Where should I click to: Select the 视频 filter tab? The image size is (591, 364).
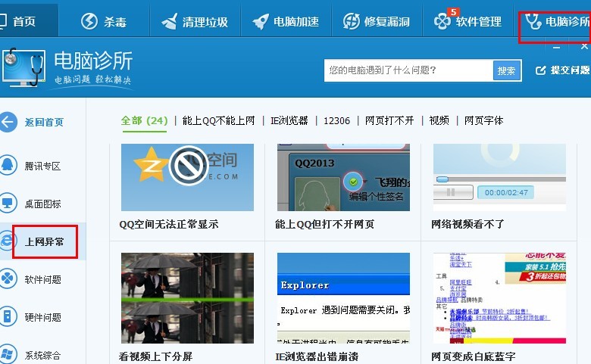[439, 121]
